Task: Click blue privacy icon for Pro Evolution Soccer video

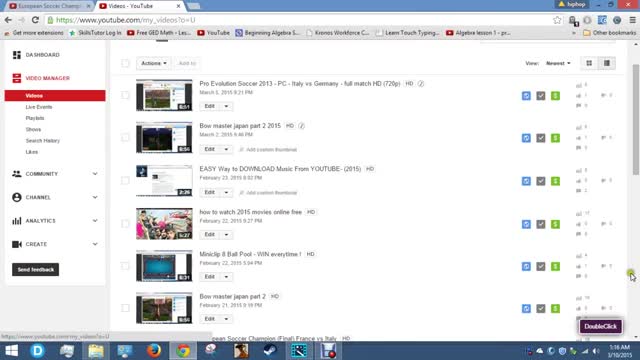Action: tap(526, 96)
